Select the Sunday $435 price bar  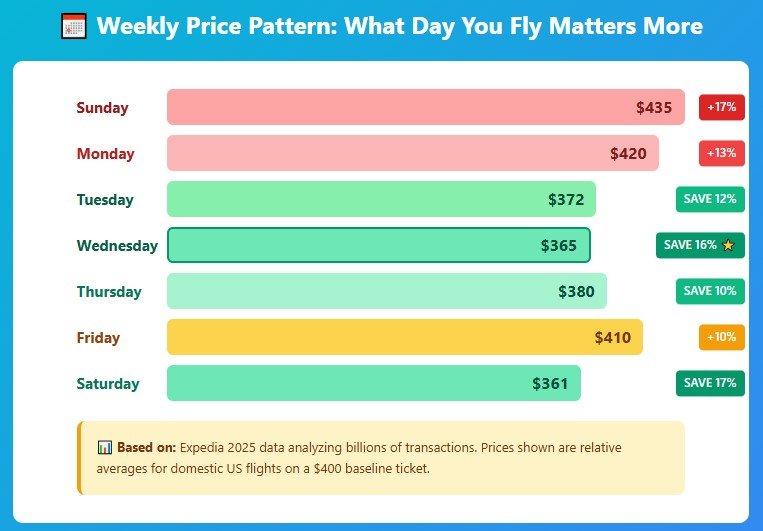425,107
